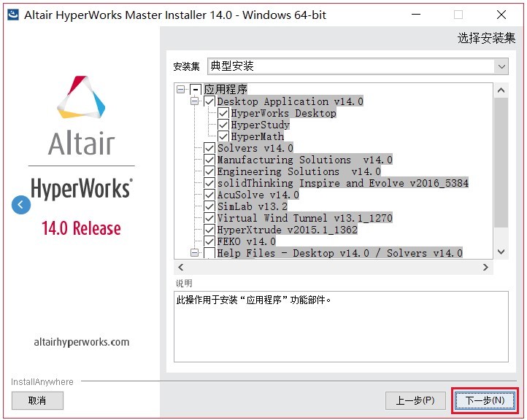Click the horizontal scrollbar right arrow
This screenshot has height=420, width=527.
(x=485, y=268)
